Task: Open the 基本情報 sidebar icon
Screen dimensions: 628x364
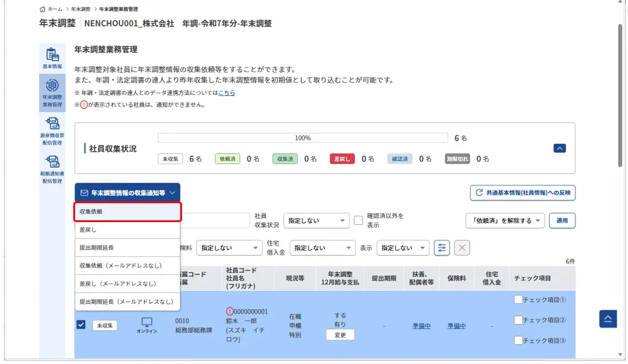Action: [52, 58]
